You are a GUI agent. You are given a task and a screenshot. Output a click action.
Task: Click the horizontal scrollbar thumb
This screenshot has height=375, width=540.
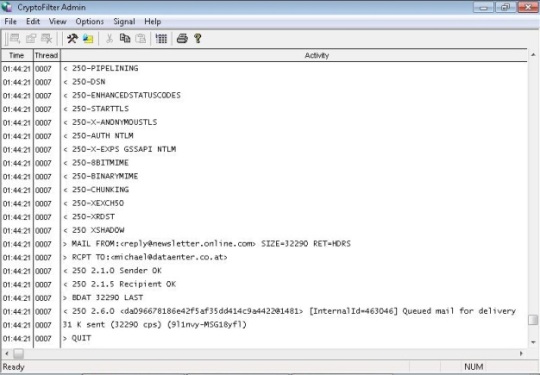(19, 353)
